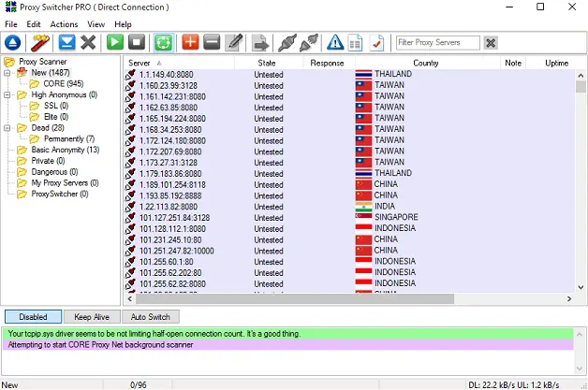The image size is (588, 390).
Task: Select the Disabled mode toggle
Action: (x=33, y=317)
